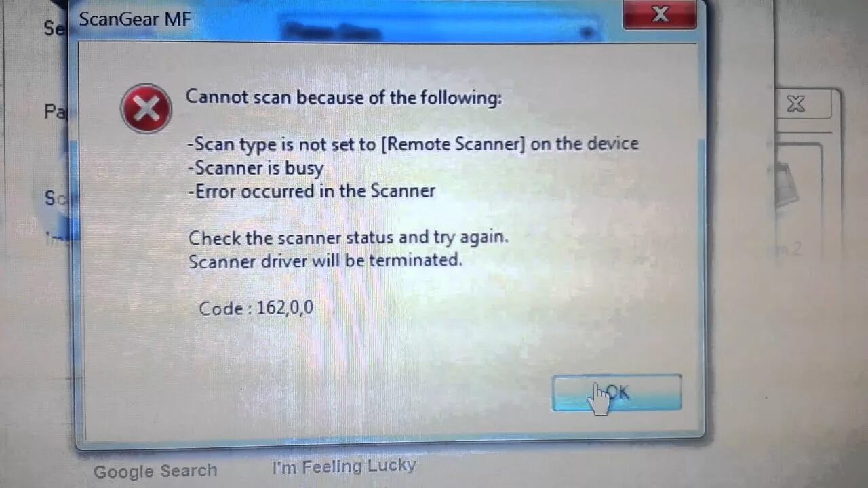This screenshot has height=488, width=868.
Task: Click the 'Error occurred in the Scanner' line
Action: click(x=311, y=190)
